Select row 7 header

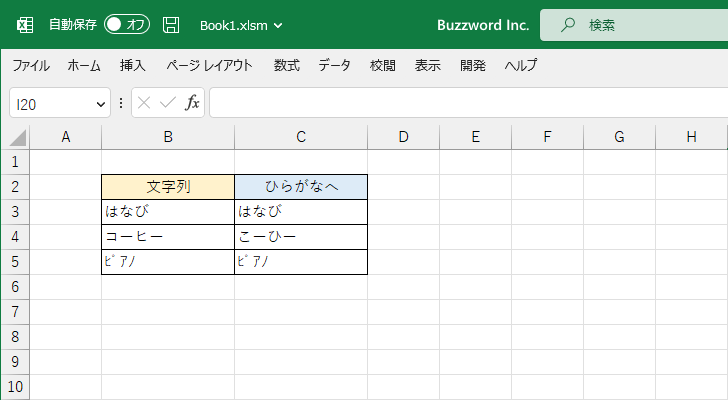click(15, 312)
